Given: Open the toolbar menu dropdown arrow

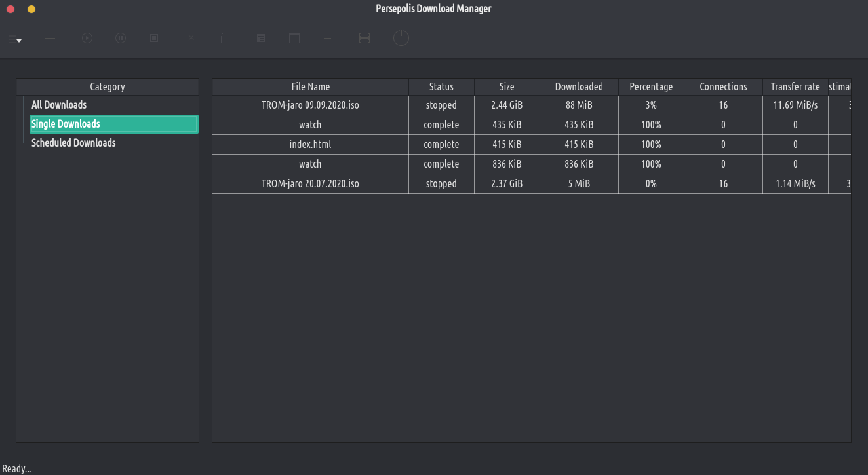Looking at the screenshot, I should coord(19,41).
